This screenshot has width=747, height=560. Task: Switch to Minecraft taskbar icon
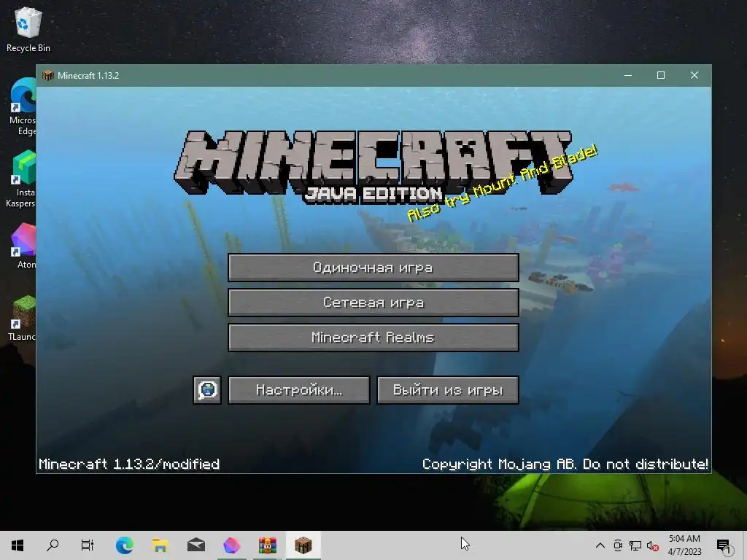click(x=303, y=545)
